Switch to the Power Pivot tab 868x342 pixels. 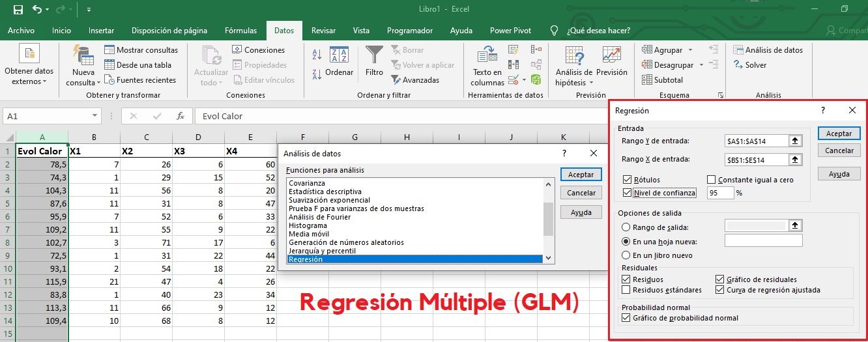click(511, 31)
